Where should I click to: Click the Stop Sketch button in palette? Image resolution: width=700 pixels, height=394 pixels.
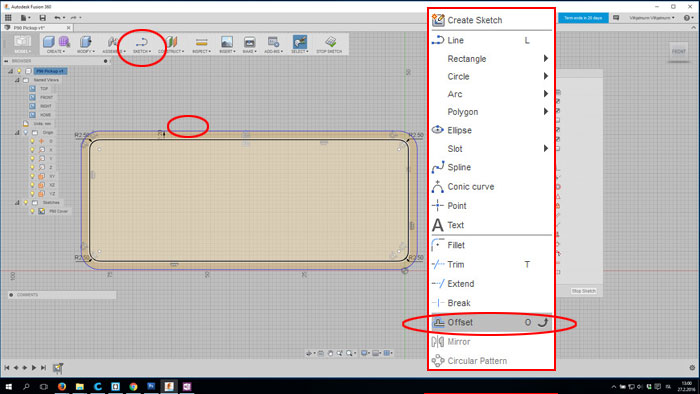[x=583, y=291]
